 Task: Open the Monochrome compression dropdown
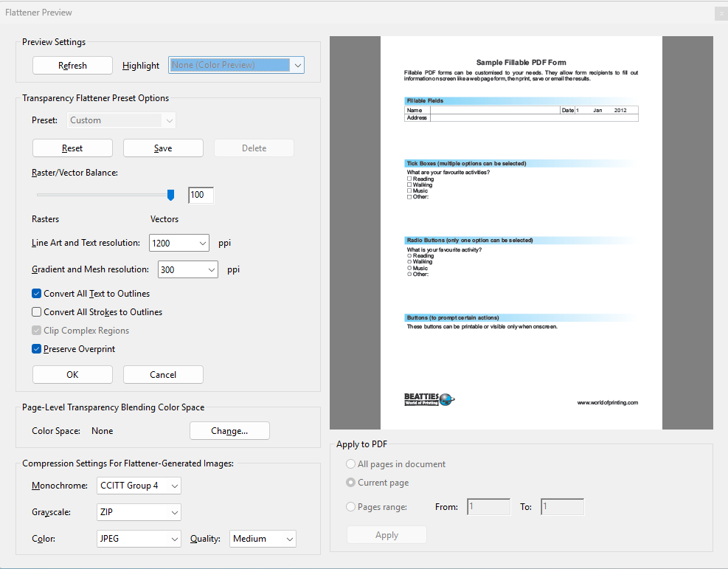139,486
